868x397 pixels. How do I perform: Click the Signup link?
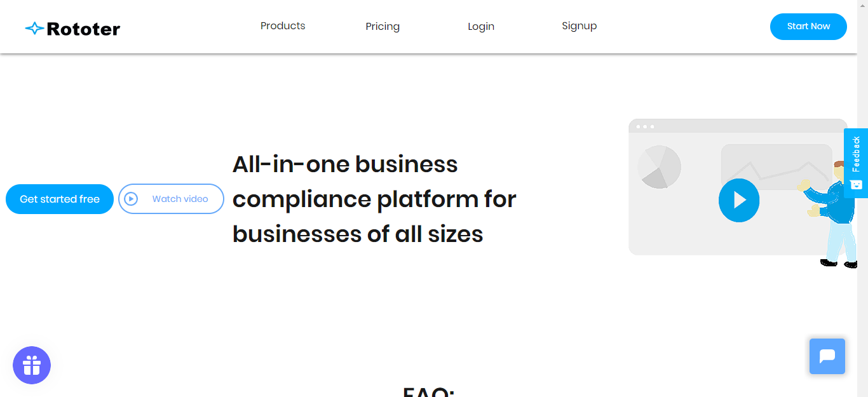579,25
